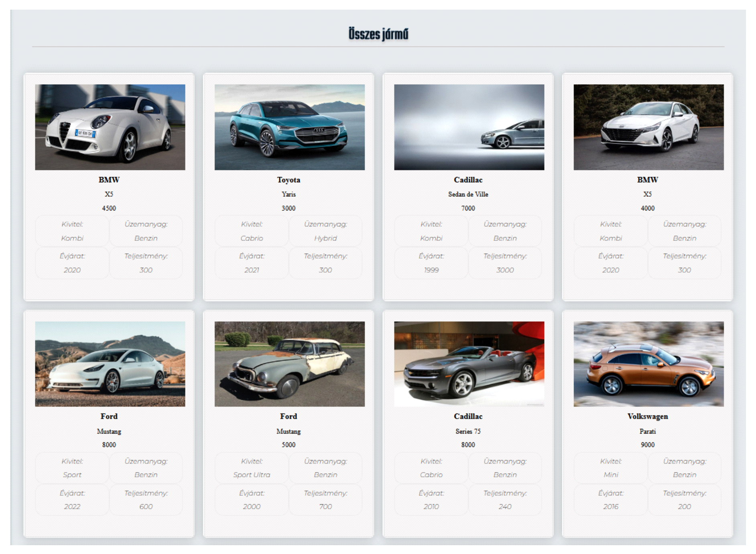Screen dimensions: 756x554
Task: Click 'Sedan de Ville' model name
Action: tap(468, 194)
